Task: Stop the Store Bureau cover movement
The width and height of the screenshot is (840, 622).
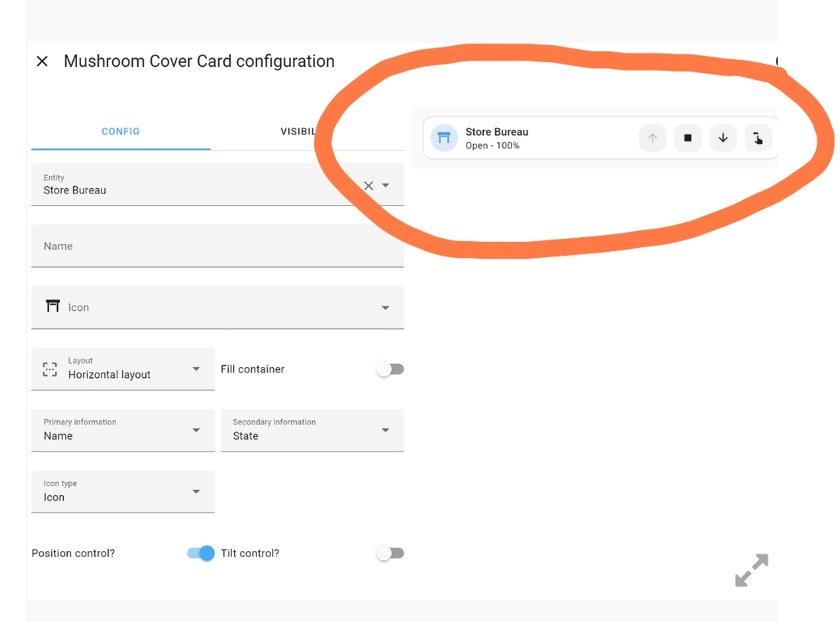Action: pyautogui.click(x=688, y=138)
